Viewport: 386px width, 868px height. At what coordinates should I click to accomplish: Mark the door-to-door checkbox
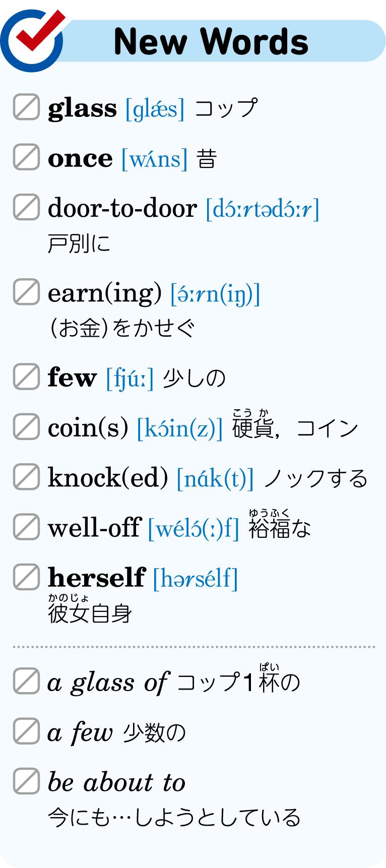tap(26, 207)
